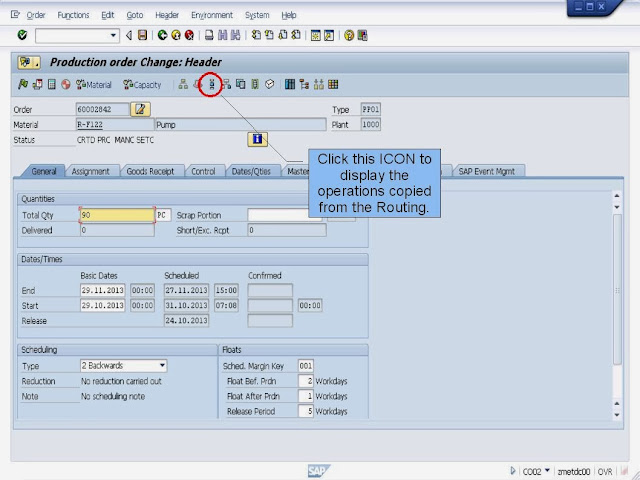
Task: Click the Capacity availability check button
Action: [x=142, y=84]
